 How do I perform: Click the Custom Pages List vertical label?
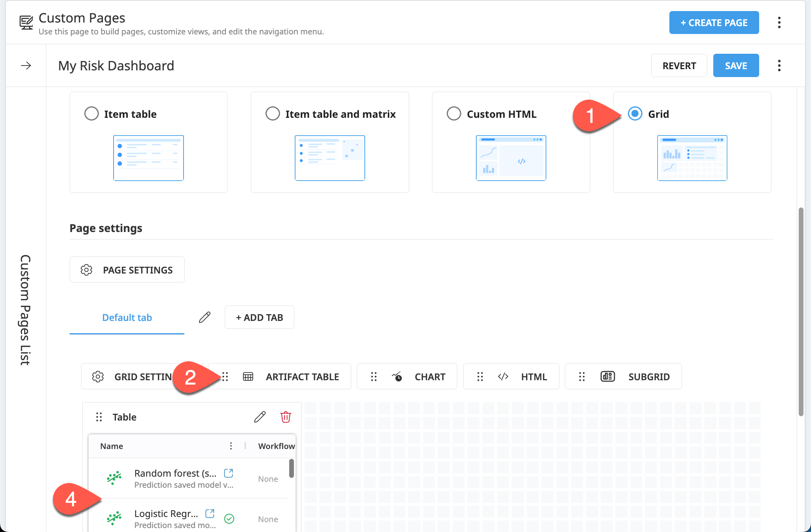click(x=25, y=310)
